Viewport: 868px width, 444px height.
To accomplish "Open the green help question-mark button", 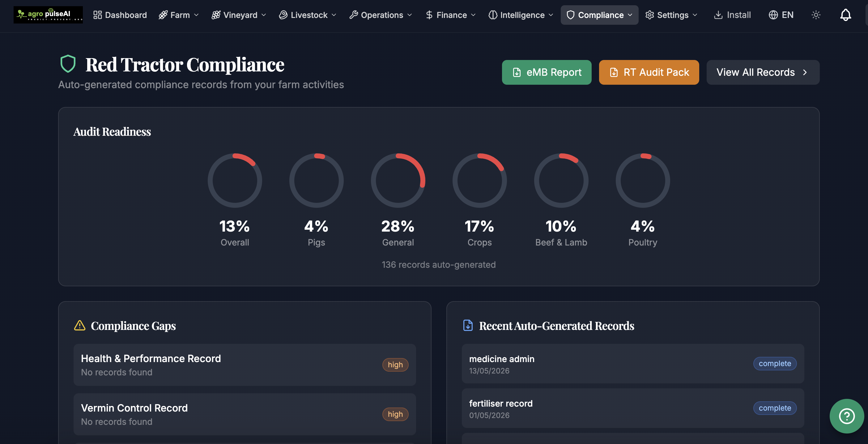I will [847, 416].
